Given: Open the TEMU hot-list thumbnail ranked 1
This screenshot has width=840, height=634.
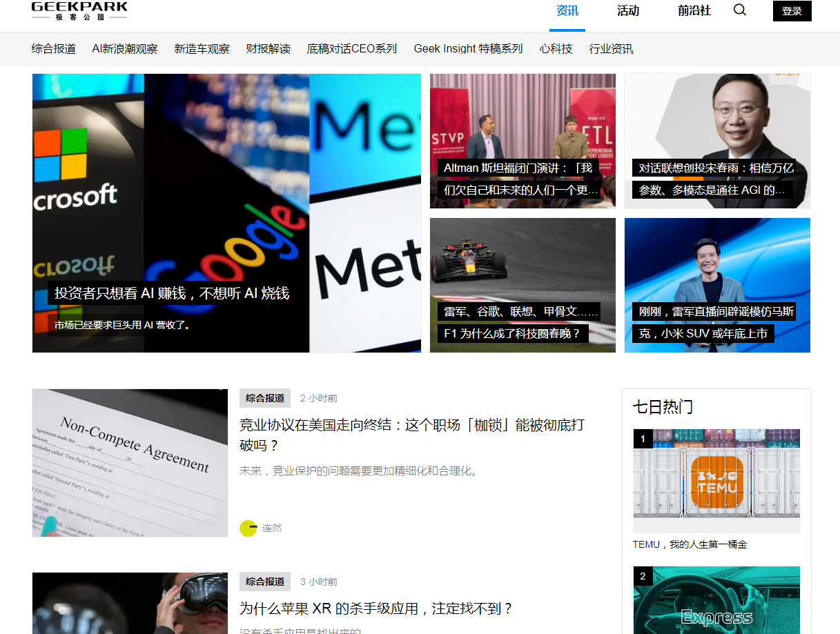Looking at the screenshot, I should tap(716, 481).
